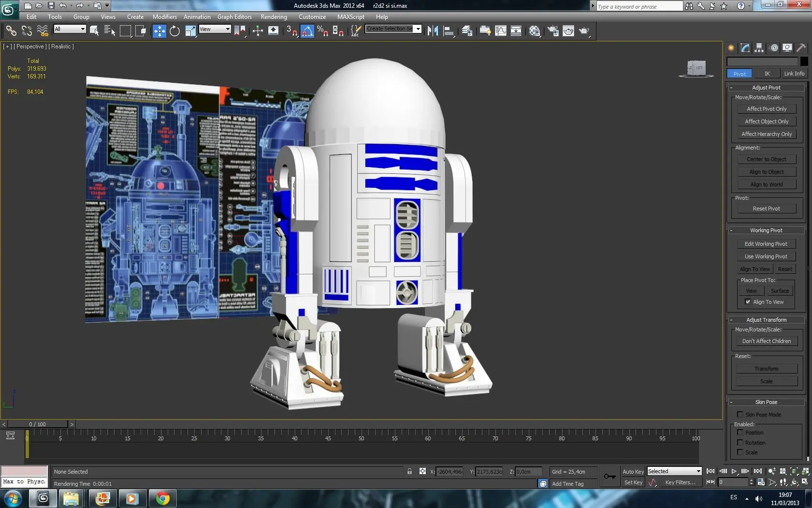
Task: Open the Realistic viewport shading menu
Action: point(61,46)
